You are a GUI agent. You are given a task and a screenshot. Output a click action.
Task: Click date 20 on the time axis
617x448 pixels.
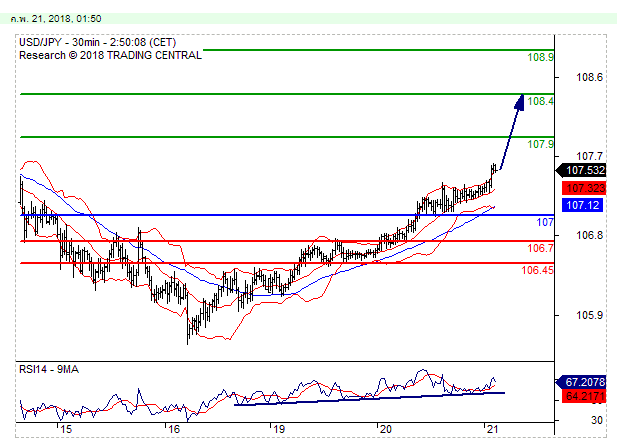[x=386, y=429]
